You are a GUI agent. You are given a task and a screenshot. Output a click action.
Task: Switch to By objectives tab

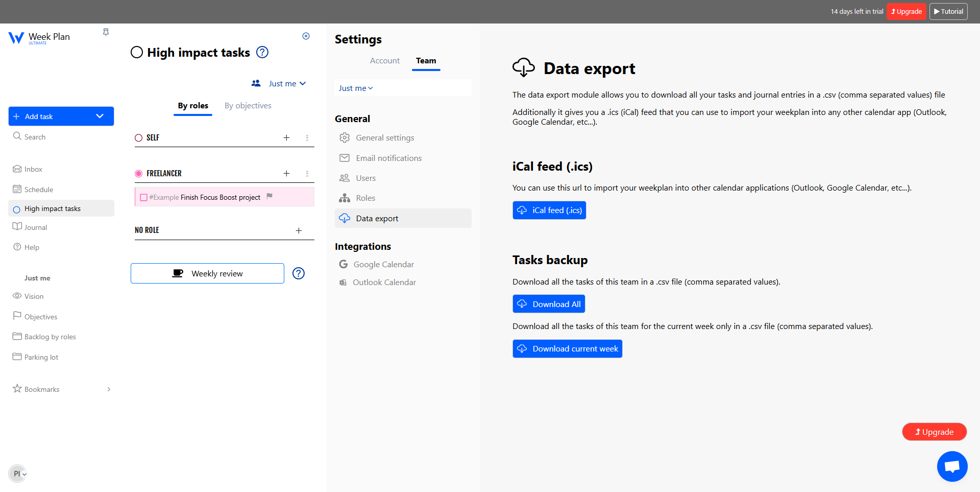(x=248, y=106)
